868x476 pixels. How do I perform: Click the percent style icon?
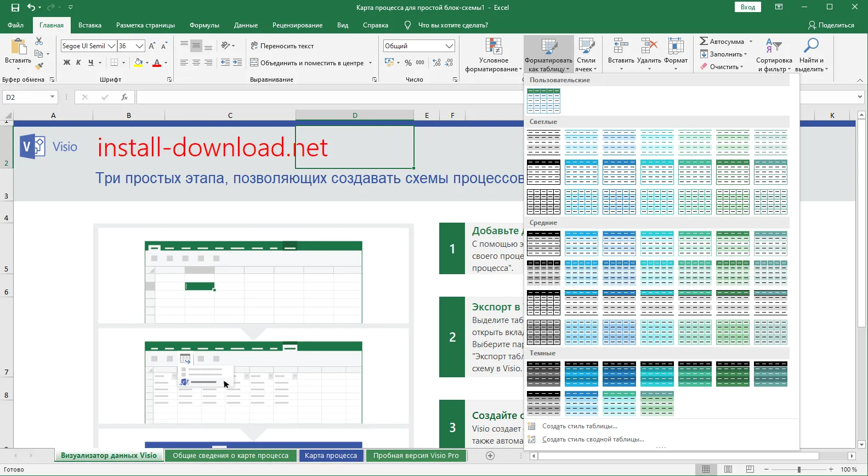(408, 63)
